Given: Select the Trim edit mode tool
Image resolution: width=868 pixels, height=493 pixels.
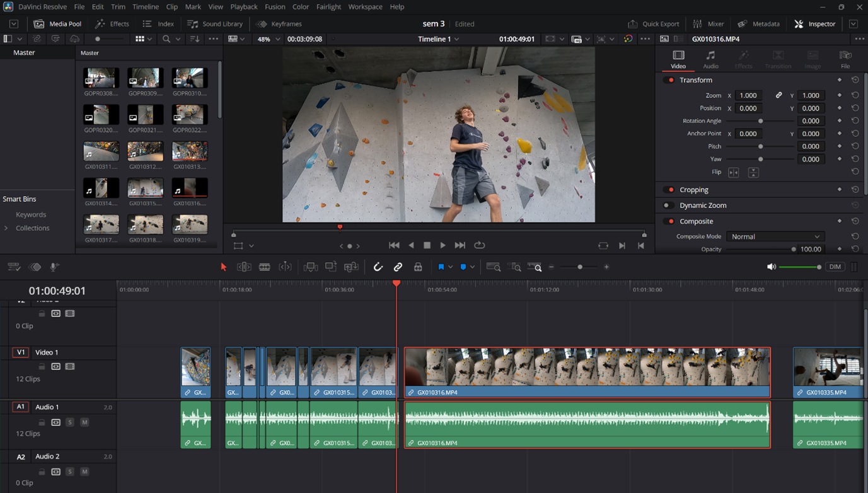Looking at the screenshot, I should tap(244, 267).
